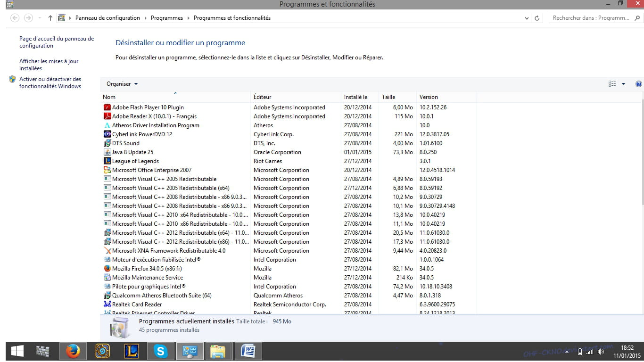The height and width of the screenshot is (362, 644).
Task: Click the Realtek Card Reader icon
Action: tap(107, 304)
